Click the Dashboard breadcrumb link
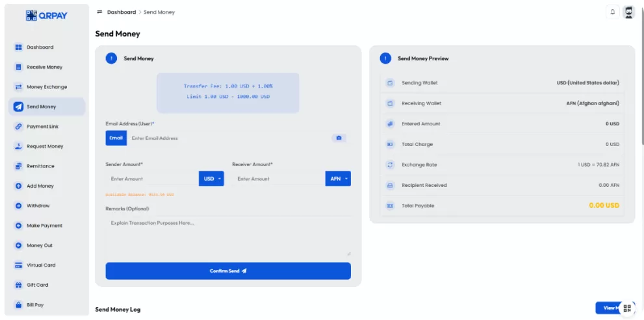Viewport: 644px width, 320px height. (x=122, y=12)
